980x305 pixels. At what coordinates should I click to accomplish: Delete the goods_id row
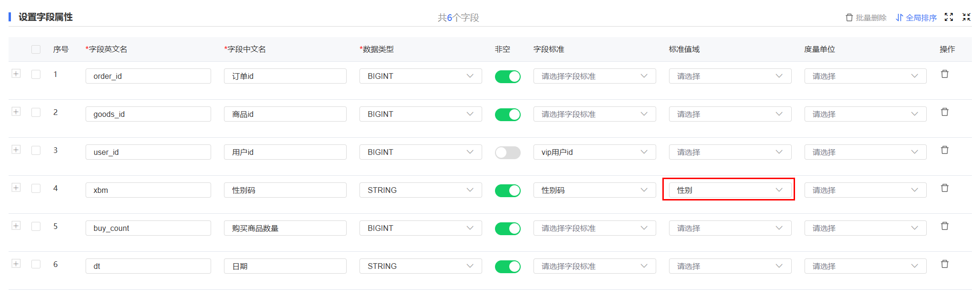coord(944,112)
